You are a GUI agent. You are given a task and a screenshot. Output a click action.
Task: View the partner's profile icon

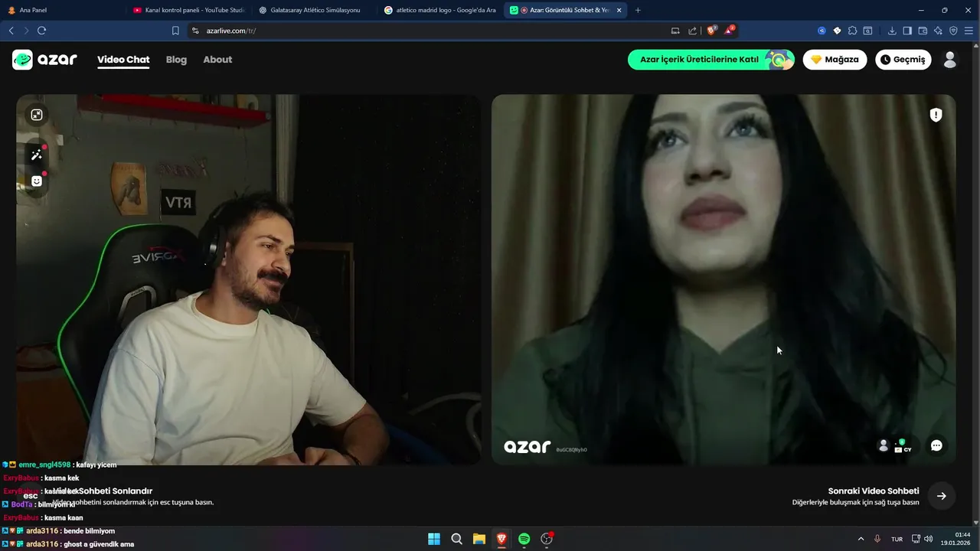tap(884, 445)
